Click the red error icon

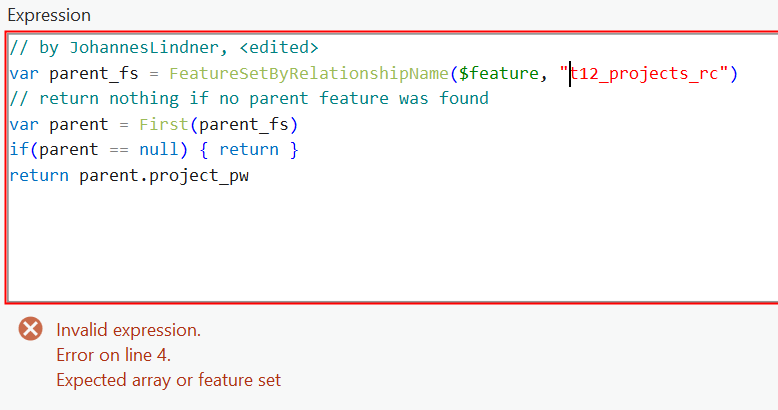31,329
